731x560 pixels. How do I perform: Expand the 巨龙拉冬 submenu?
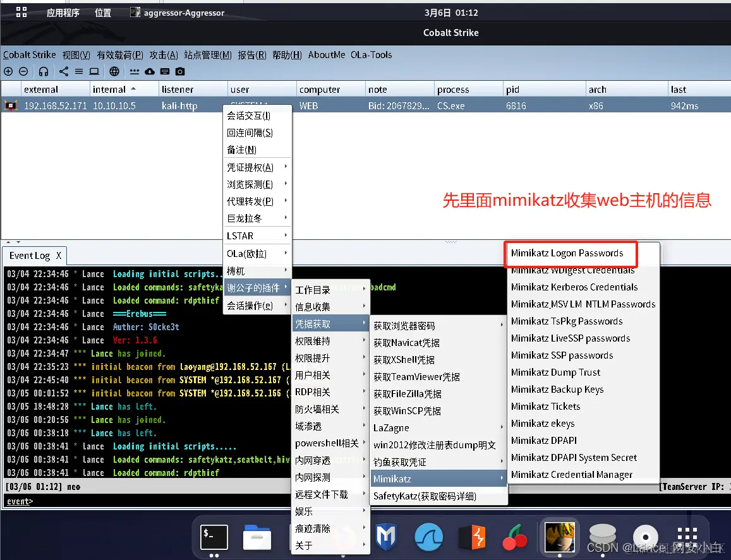coord(257,218)
